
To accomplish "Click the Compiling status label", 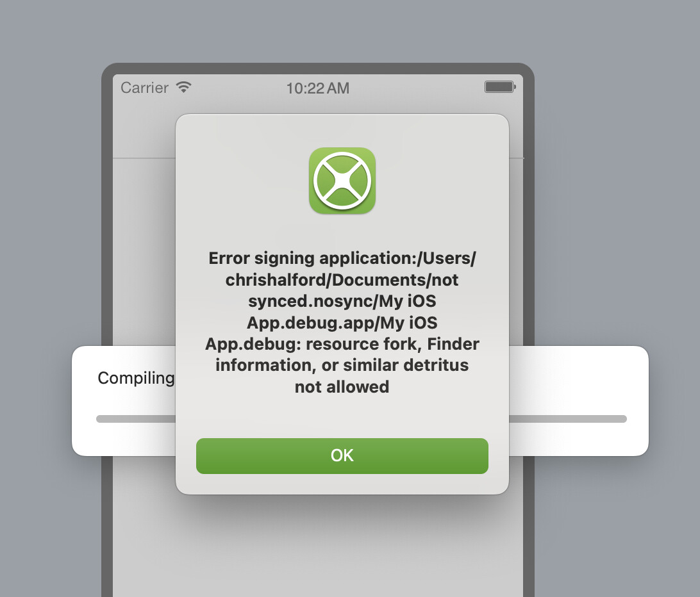I will coord(136,378).
